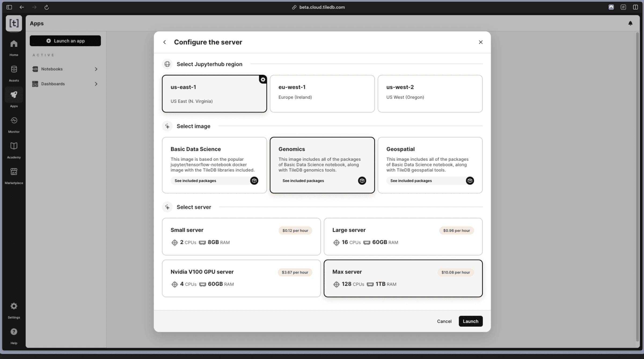The height and width of the screenshot is (359, 644).
Task: Click the notifications bell icon
Action: pos(630,23)
